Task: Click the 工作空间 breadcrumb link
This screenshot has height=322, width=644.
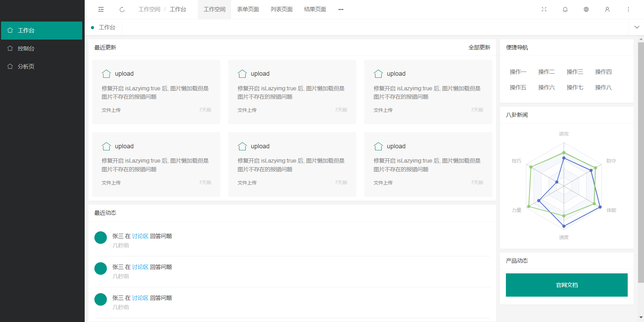Action: pyautogui.click(x=149, y=9)
